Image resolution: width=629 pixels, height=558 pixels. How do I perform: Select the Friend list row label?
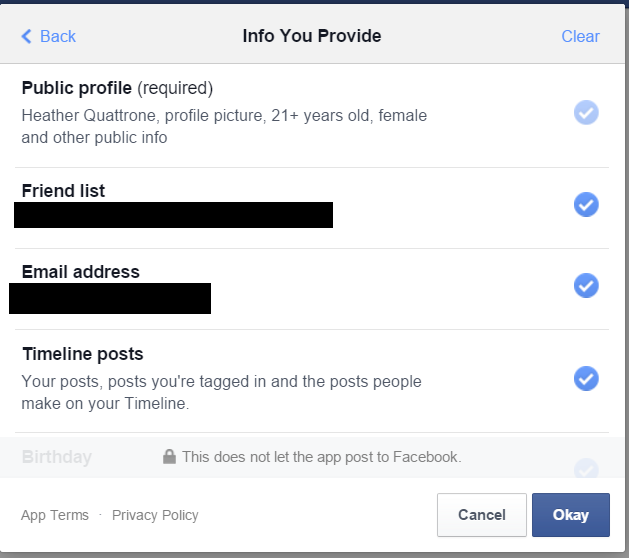63,191
